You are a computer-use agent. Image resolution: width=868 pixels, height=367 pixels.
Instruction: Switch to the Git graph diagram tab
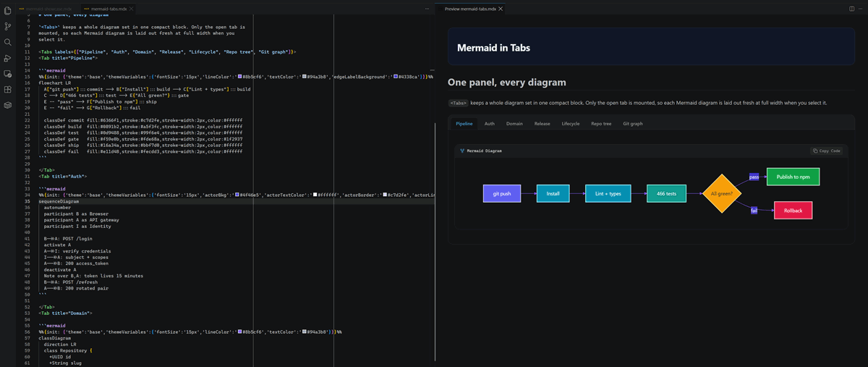click(x=633, y=124)
